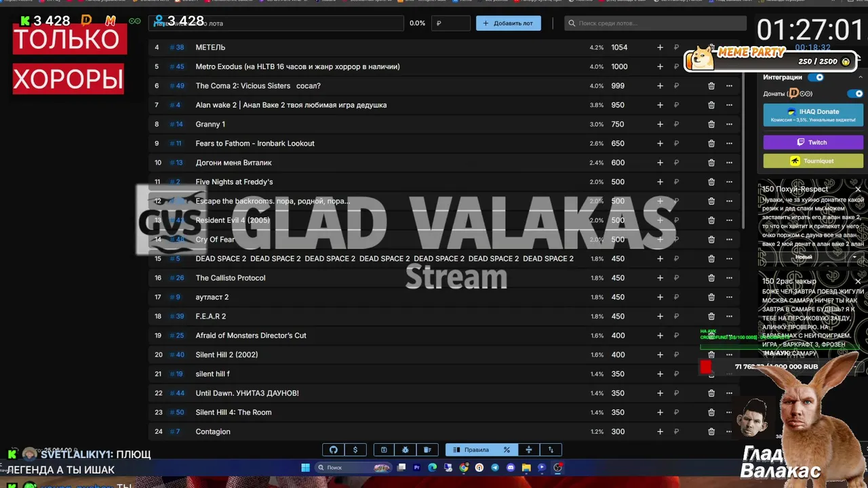The height and width of the screenshot is (488, 868).
Task: Click the Windows taskbar Поиск search box
Action: click(353, 468)
